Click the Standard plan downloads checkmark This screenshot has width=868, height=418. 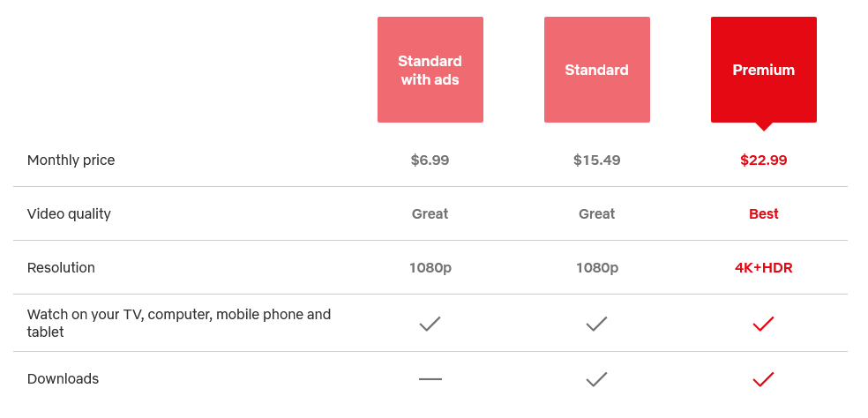pyautogui.click(x=596, y=379)
